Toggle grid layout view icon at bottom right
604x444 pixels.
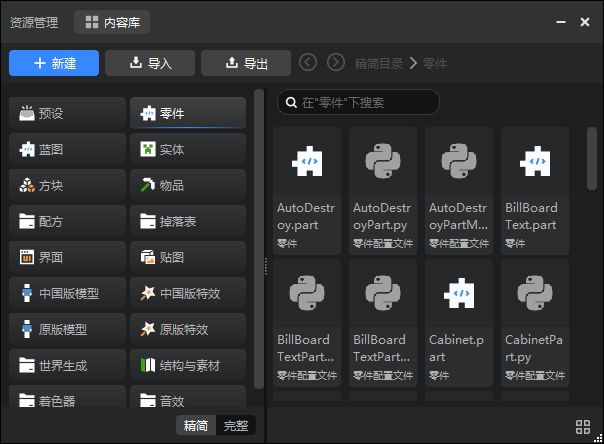pyautogui.click(x=583, y=427)
